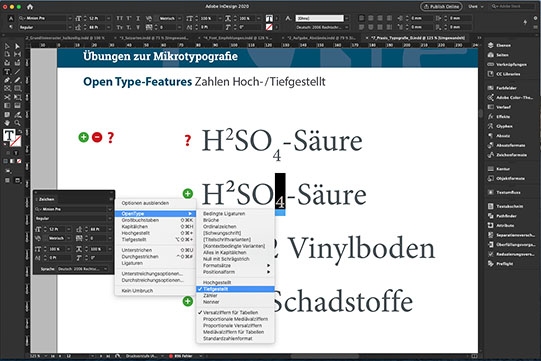Click fill color swatch in toolbox
This screenshot has height=361, width=541.
[9, 135]
